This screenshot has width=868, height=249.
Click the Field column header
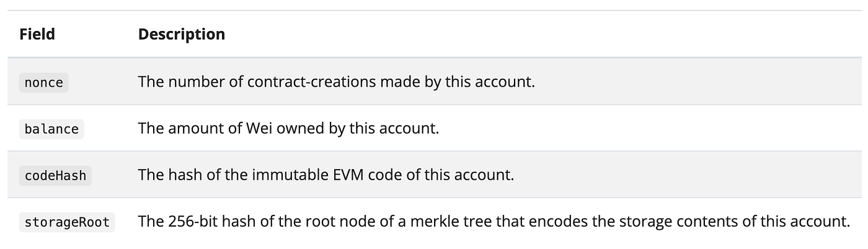[37, 34]
